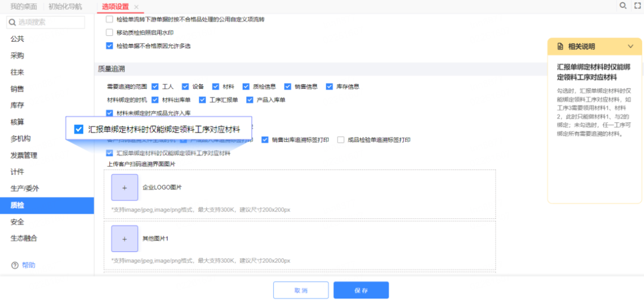Open the 初始化导航 tab

[65, 6]
